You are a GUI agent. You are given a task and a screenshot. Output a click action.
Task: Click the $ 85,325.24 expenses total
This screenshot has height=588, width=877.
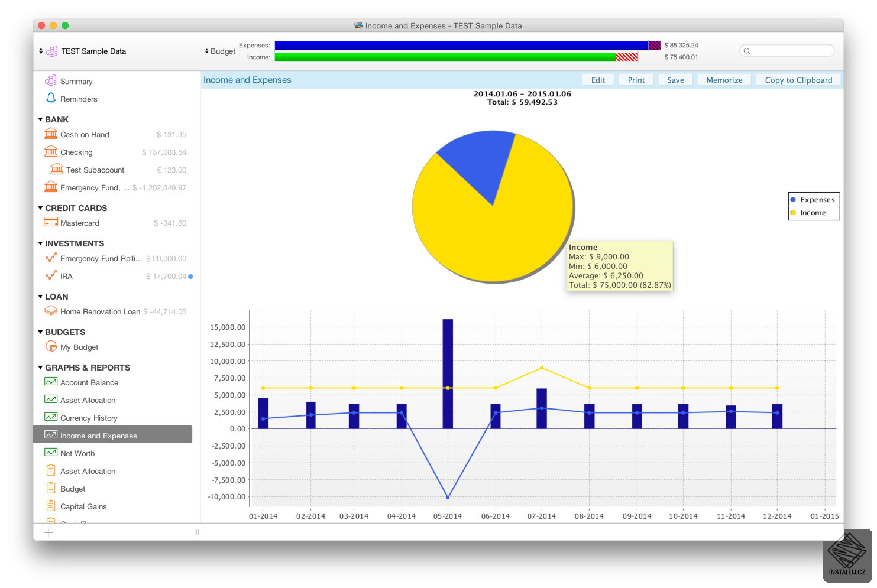coord(681,46)
